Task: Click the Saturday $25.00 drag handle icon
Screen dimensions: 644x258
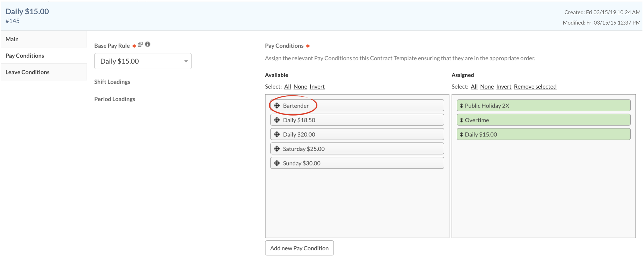Action: 277,149
